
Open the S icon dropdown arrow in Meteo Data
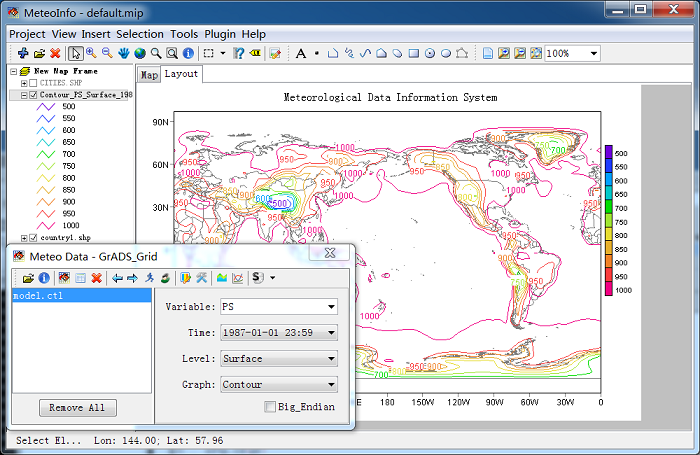click(272, 278)
